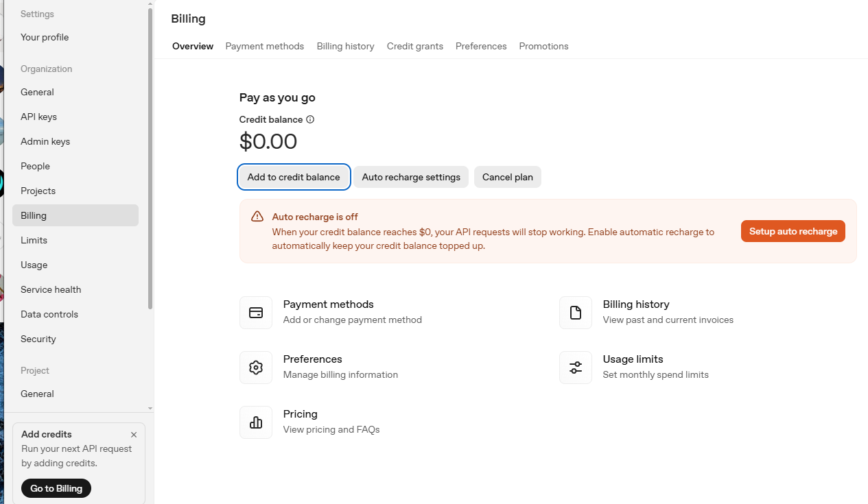868x504 pixels.
Task: Click the Go to Billing button
Action: (x=56, y=488)
